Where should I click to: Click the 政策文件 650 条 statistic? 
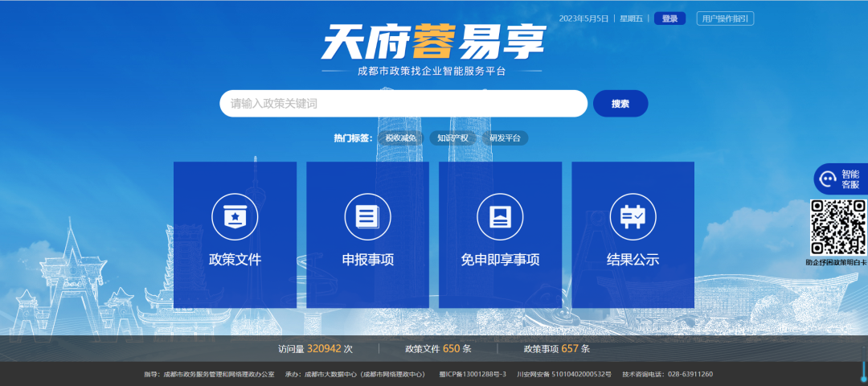point(438,349)
